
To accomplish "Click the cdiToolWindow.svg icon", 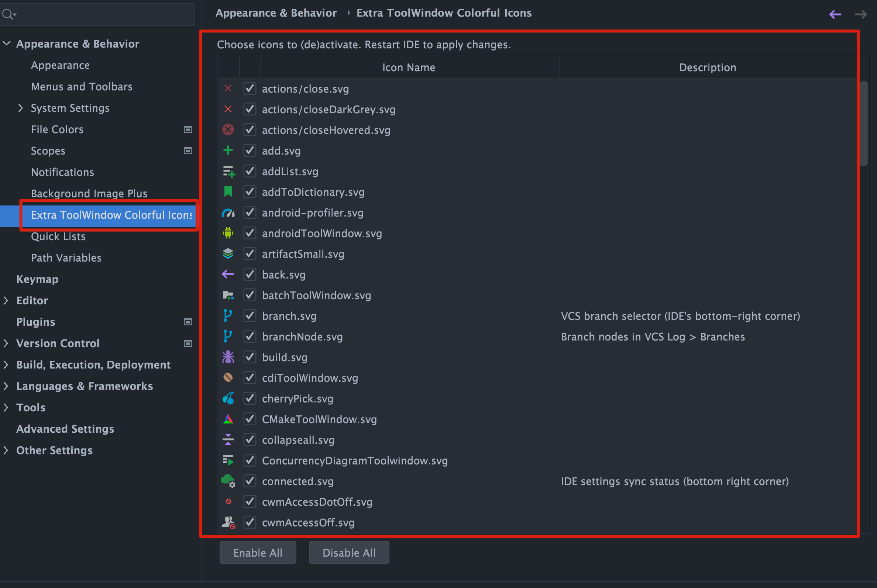I will pyautogui.click(x=228, y=377).
